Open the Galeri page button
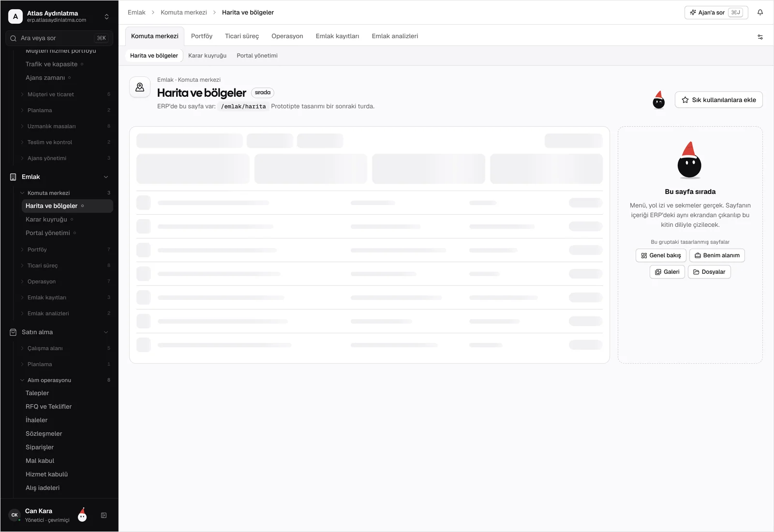The width and height of the screenshot is (774, 532). point(667,272)
